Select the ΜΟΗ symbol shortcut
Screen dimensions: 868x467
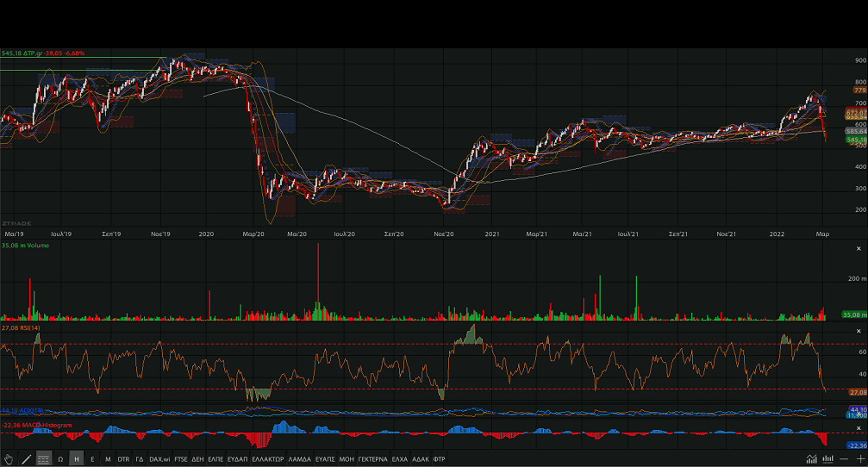346,459
